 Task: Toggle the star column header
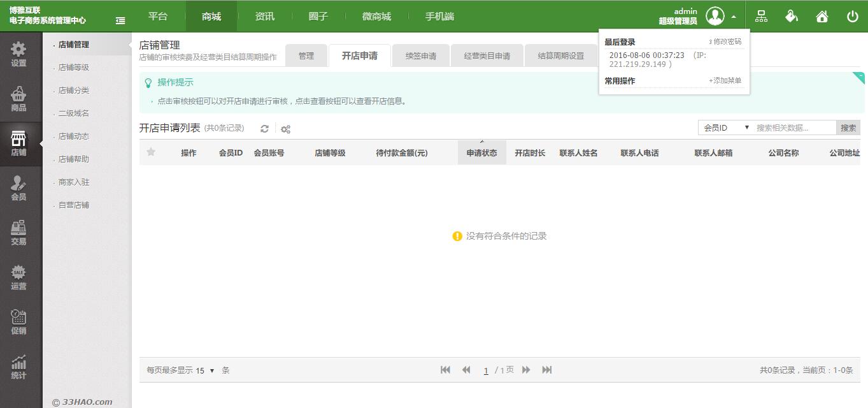[x=151, y=152]
